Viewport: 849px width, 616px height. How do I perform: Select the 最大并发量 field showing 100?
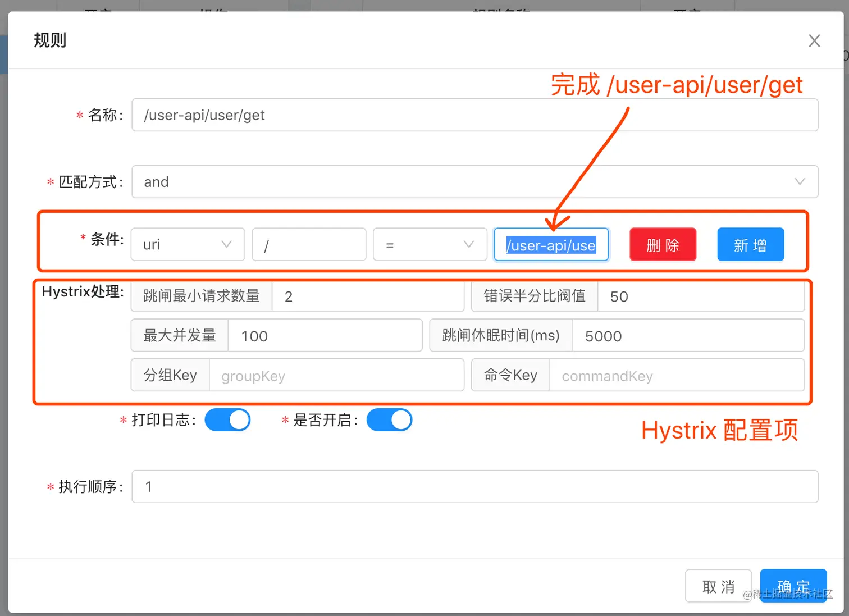[x=325, y=335]
